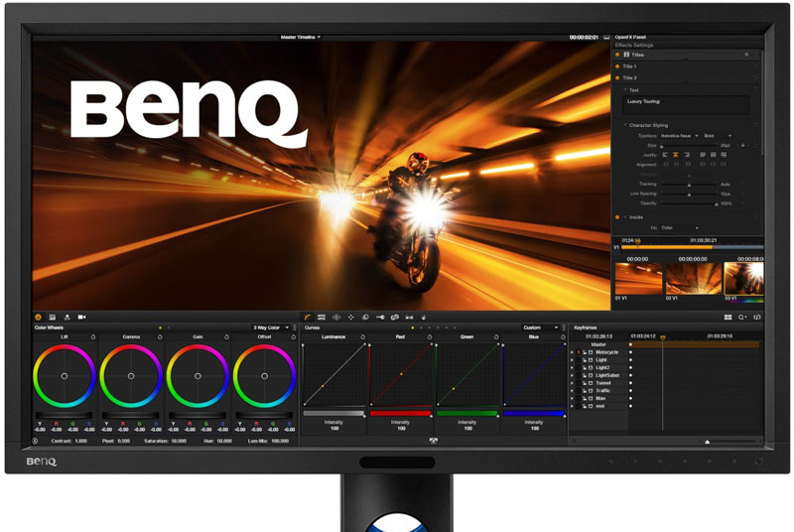The image size is (794, 532).
Task: Select left justify icon in Character Styling
Action: tap(665, 155)
